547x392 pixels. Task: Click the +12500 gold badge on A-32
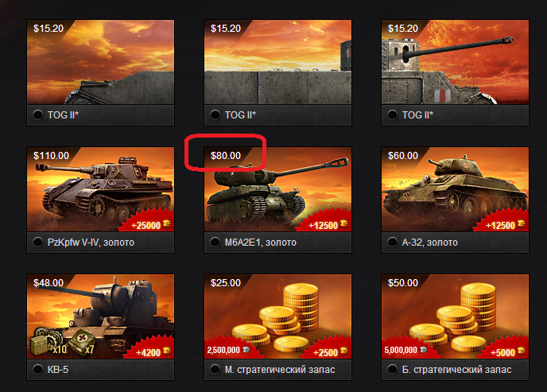502,223
